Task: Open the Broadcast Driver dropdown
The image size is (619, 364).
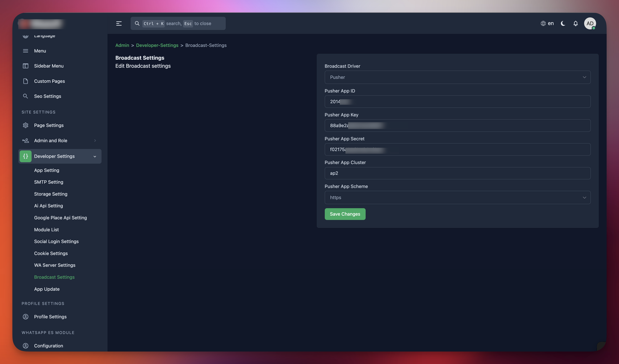Action: click(457, 77)
